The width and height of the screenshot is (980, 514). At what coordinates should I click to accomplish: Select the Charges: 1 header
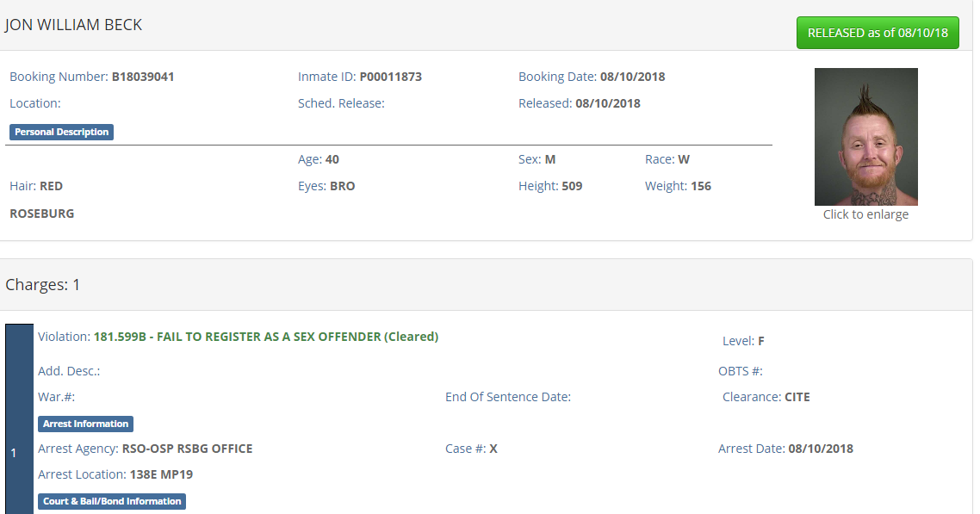42,285
